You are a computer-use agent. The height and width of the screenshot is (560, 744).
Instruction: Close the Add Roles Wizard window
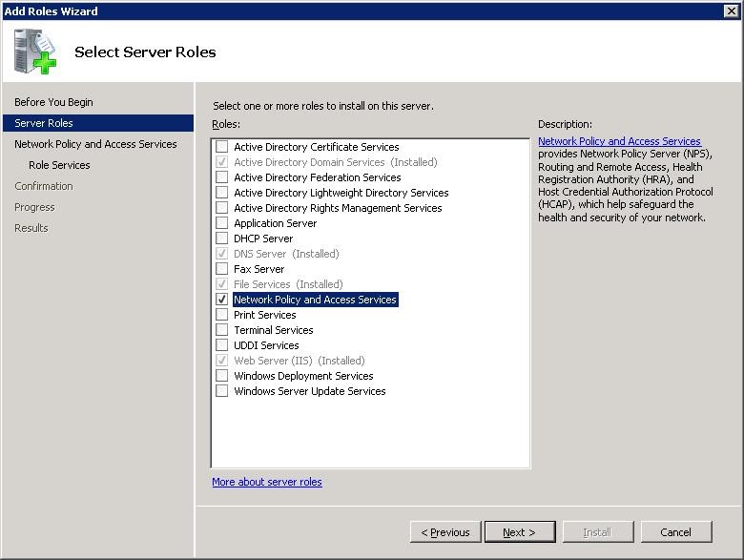pyautogui.click(x=732, y=10)
